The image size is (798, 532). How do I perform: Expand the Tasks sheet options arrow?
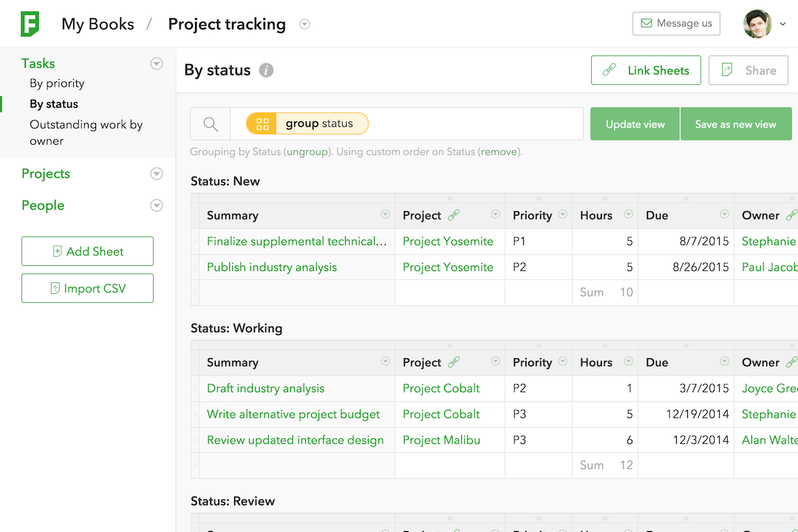pos(157,64)
